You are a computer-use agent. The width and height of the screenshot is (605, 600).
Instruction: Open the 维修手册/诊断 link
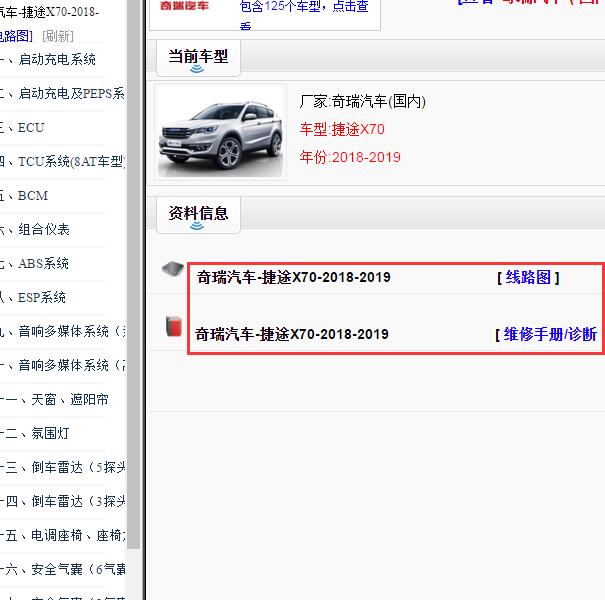pyautogui.click(x=550, y=334)
